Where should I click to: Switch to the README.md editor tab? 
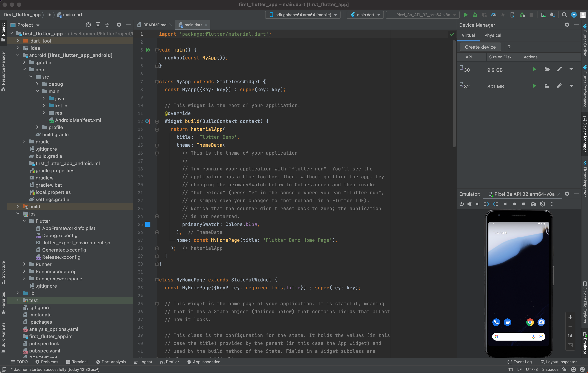coord(155,25)
